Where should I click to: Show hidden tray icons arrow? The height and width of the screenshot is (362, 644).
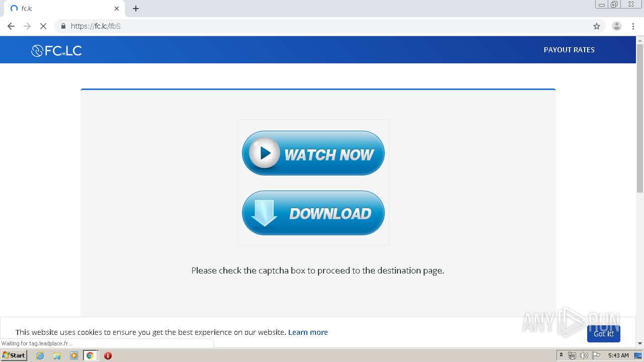pyautogui.click(x=561, y=355)
